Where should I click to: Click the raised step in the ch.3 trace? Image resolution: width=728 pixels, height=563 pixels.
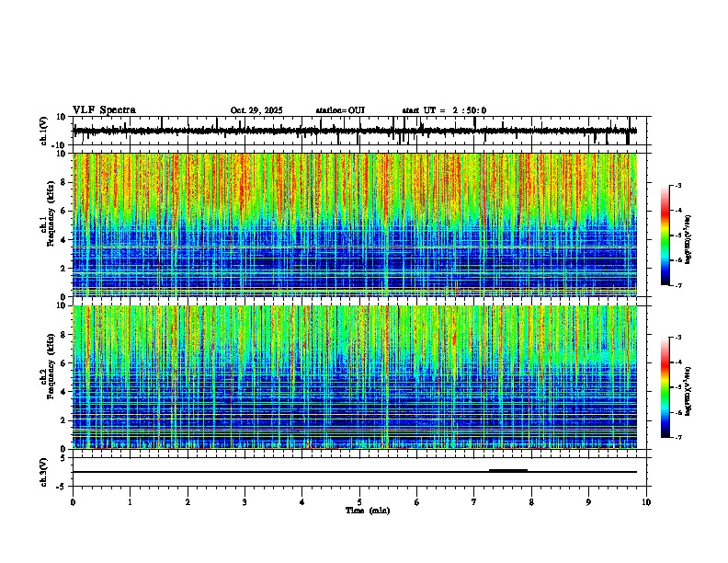[x=508, y=470]
